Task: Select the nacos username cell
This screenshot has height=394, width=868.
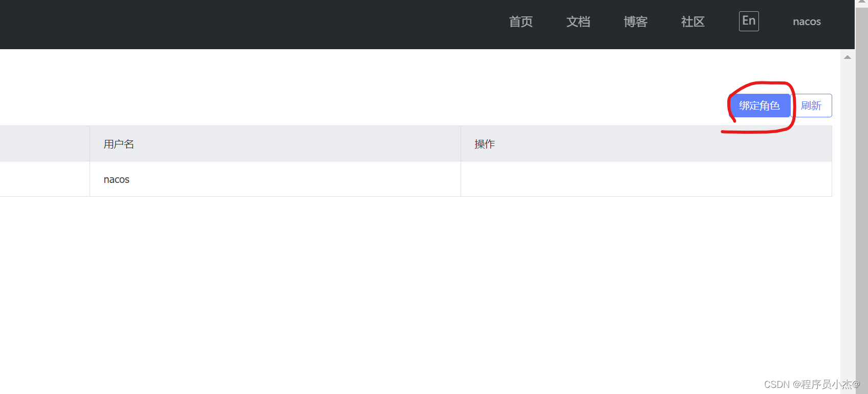Action: pos(275,179)
